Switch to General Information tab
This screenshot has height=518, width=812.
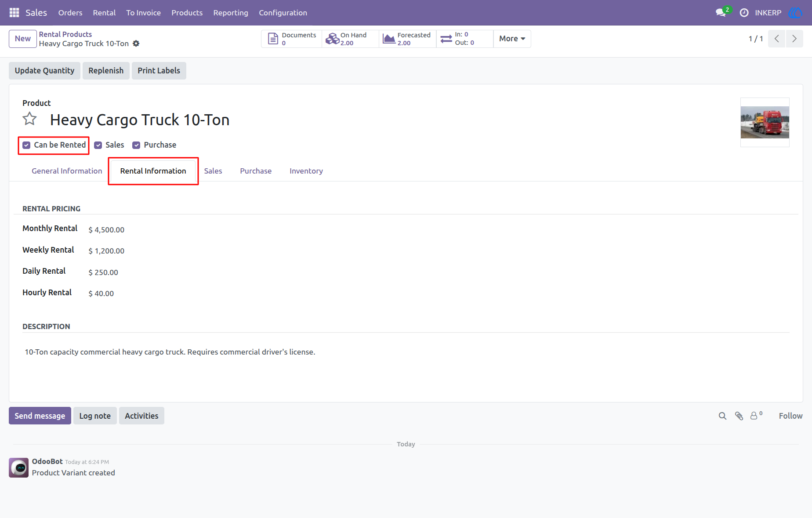[x=67, y=171]
